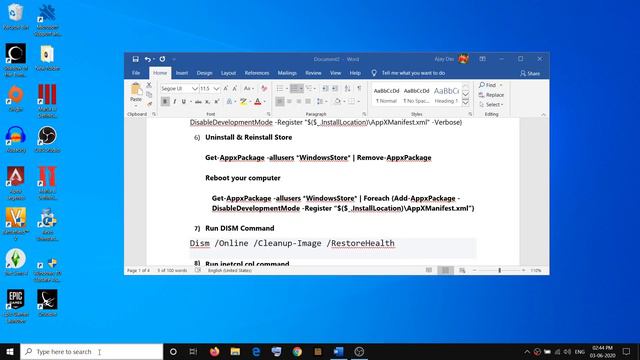Apply superscript formatting
This screenshot has height=360, width=640.
coord(217,101)
